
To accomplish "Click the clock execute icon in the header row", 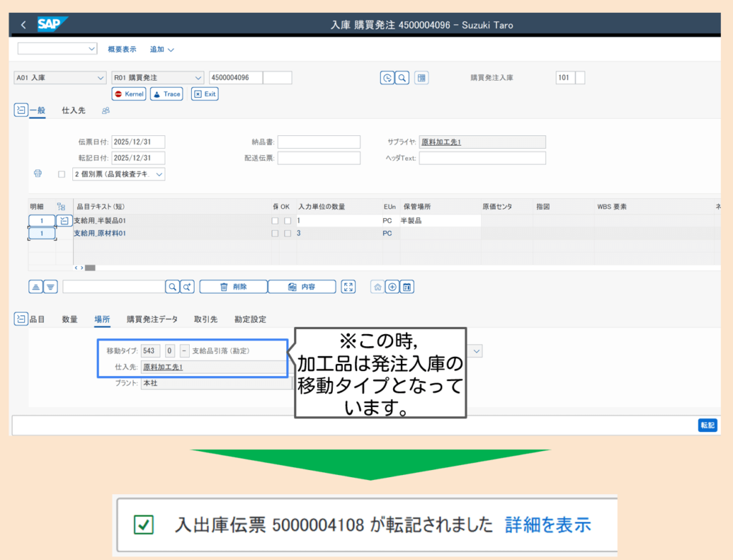I will (387, 78).
